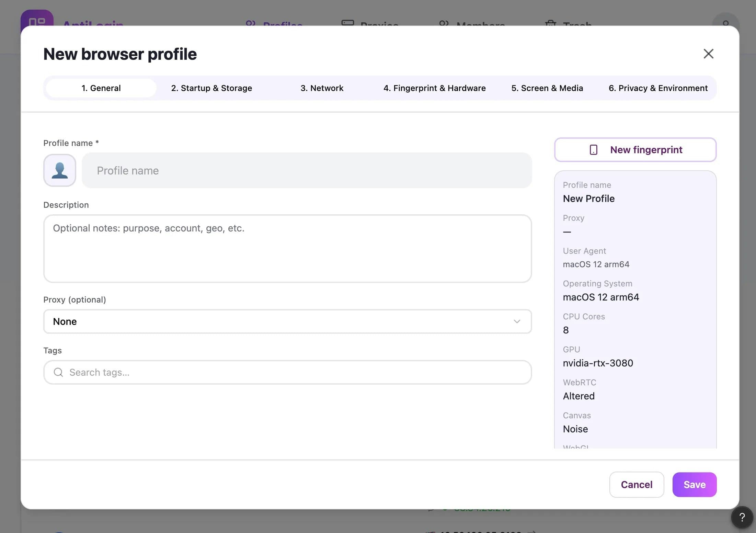
Task: Open the Fingerprint & Hardware tab
Action: pos(435,88)
